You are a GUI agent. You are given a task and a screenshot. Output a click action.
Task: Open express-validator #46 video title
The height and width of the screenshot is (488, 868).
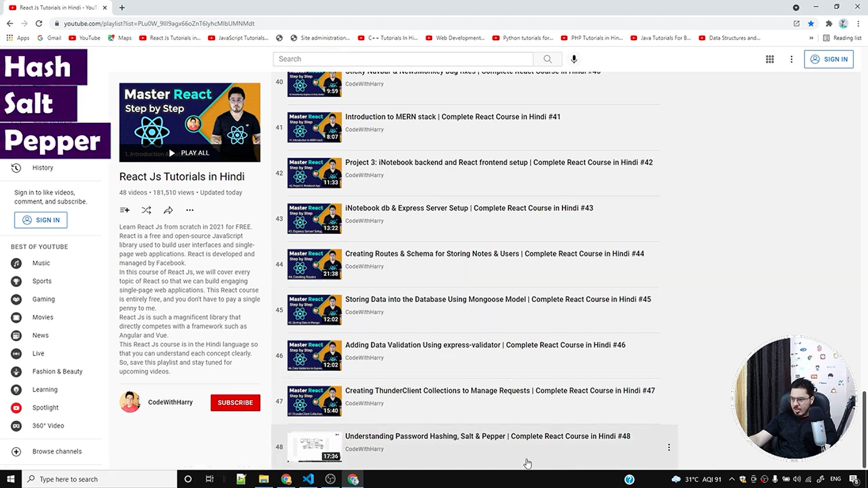pos(485,345)
